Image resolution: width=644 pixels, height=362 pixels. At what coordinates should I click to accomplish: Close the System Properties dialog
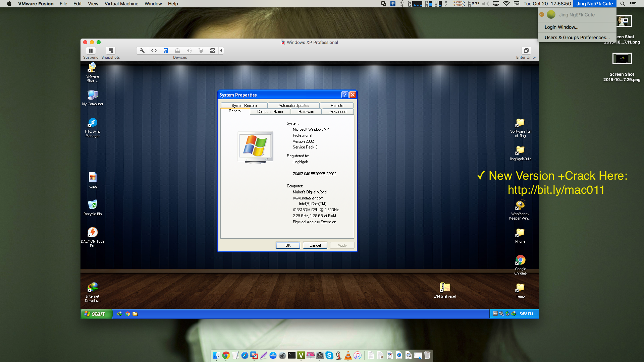tap(353, 95)
